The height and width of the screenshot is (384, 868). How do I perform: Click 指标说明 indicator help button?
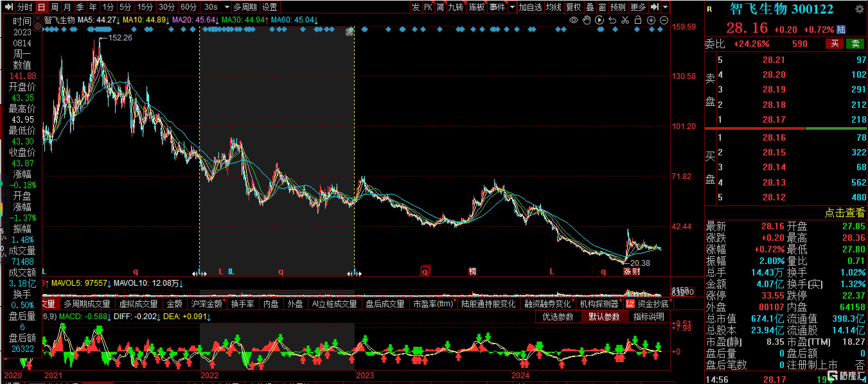click(649, 317)
